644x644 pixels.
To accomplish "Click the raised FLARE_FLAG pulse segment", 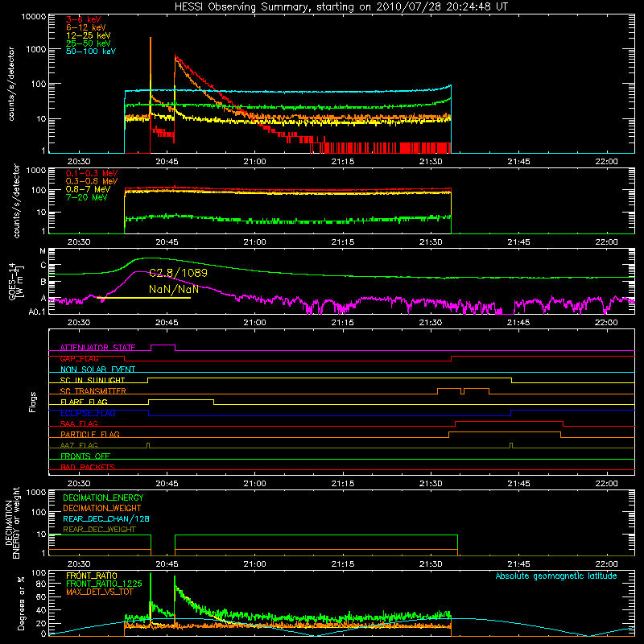I will pyautogui.click(x=180, y=399).
